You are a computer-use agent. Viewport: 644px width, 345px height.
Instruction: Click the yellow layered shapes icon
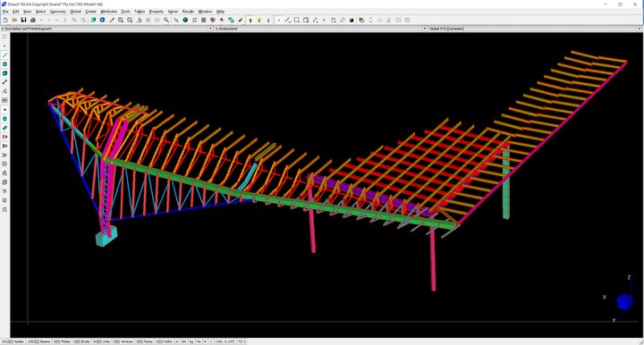[x=361, y=20]
